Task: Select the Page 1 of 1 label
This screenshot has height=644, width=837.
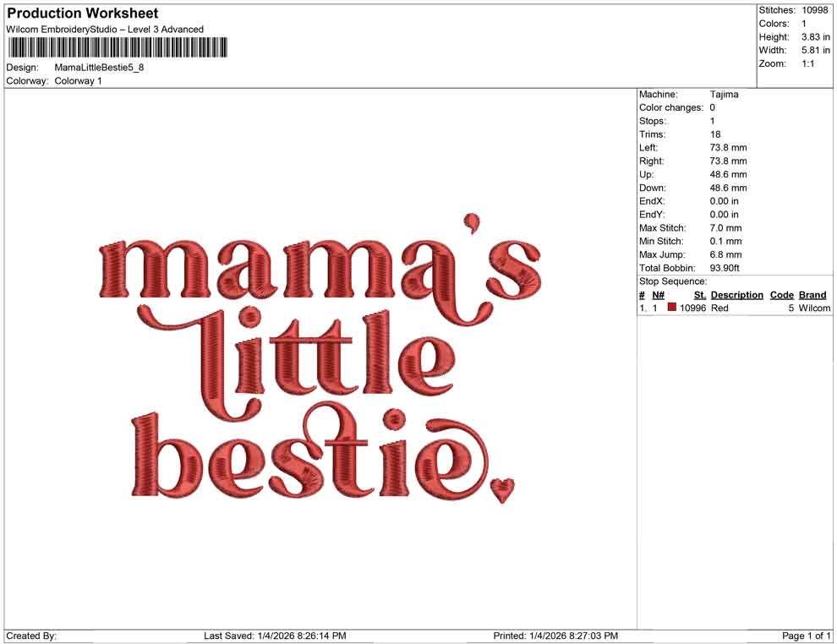Action: [804, 635]
